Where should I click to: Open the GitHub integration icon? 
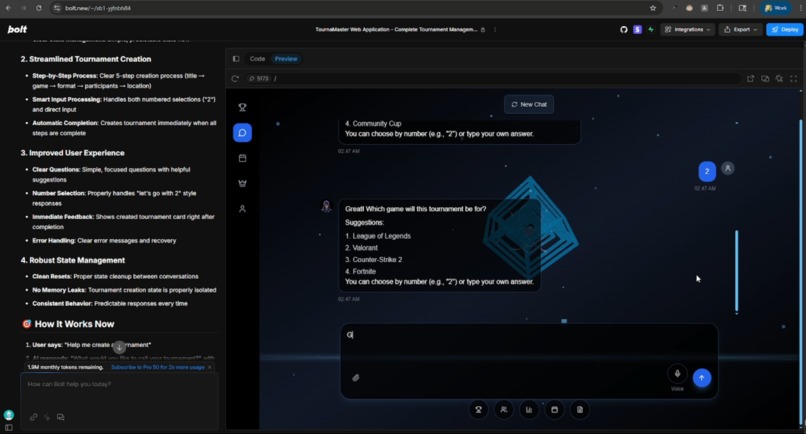[624, 30]
